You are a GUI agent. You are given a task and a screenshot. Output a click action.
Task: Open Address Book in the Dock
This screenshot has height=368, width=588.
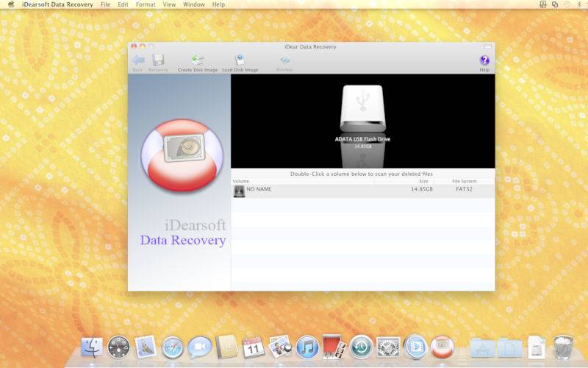click(226, 347)
